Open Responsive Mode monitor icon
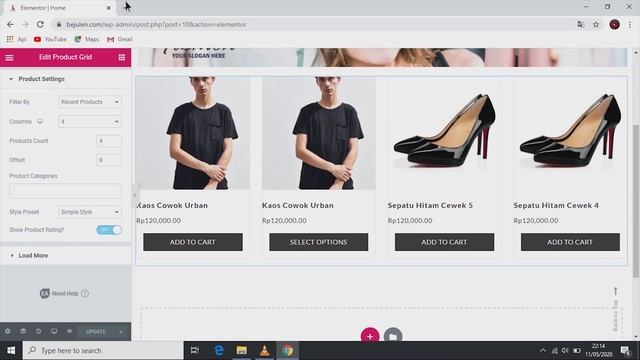 (x=54, y=331)
